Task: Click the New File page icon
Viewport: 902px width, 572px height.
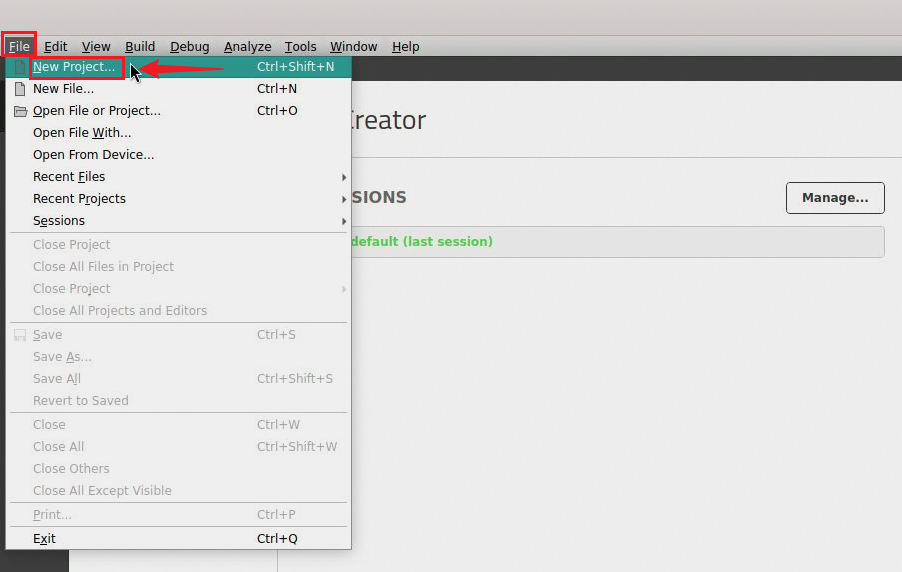Action: tap(20, 89)
